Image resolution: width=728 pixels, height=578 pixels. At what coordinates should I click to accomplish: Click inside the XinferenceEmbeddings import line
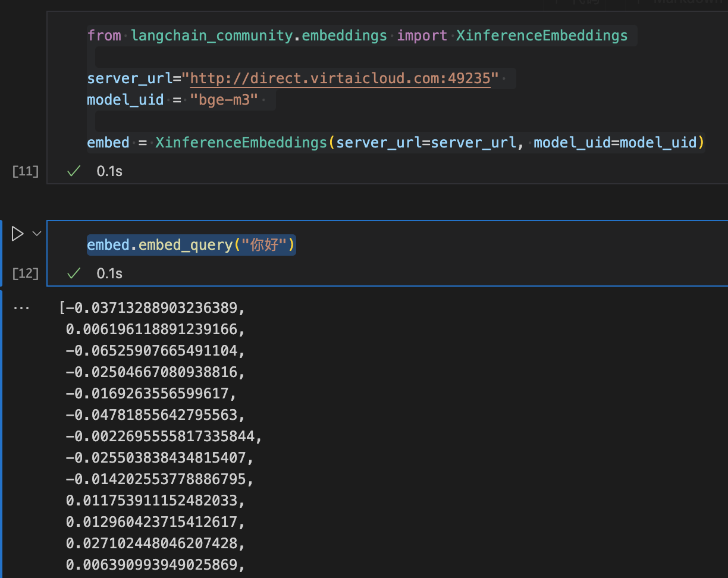pyautogui.click(x=357, y=35)
